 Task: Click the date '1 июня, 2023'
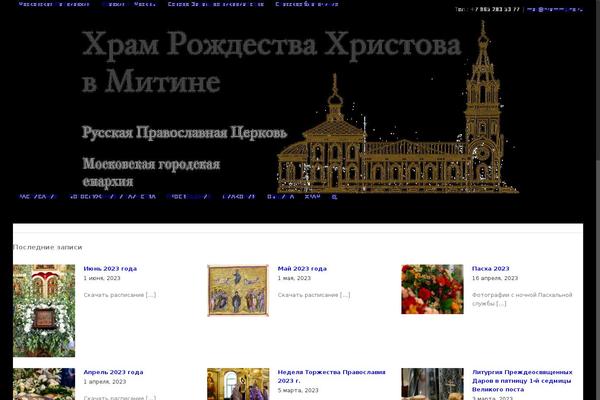(x=102, y=278)
